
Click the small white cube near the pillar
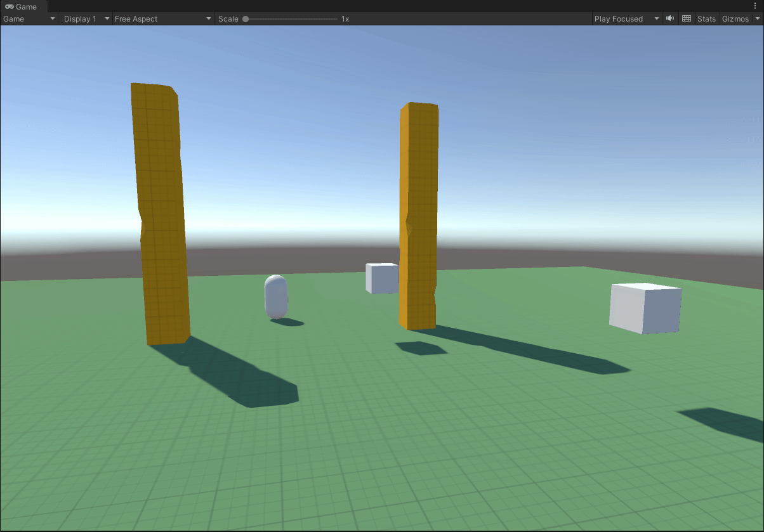(381, 278)
